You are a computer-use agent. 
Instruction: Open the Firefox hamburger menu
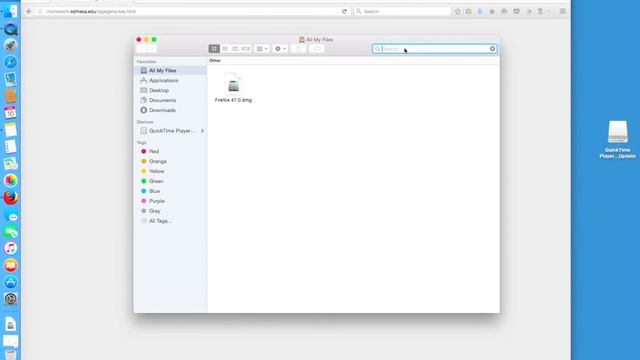[x=562, y=11]
